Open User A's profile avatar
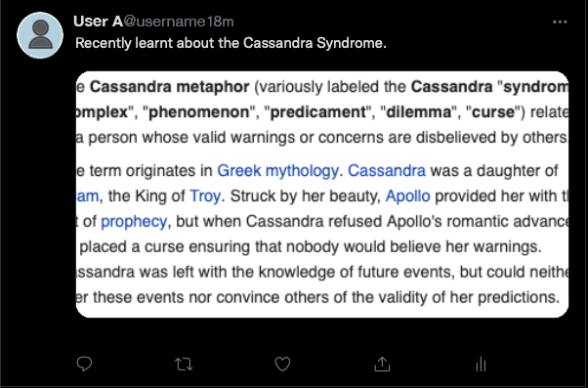This screenshot has height=388, width=588. (x=40, y=35)
